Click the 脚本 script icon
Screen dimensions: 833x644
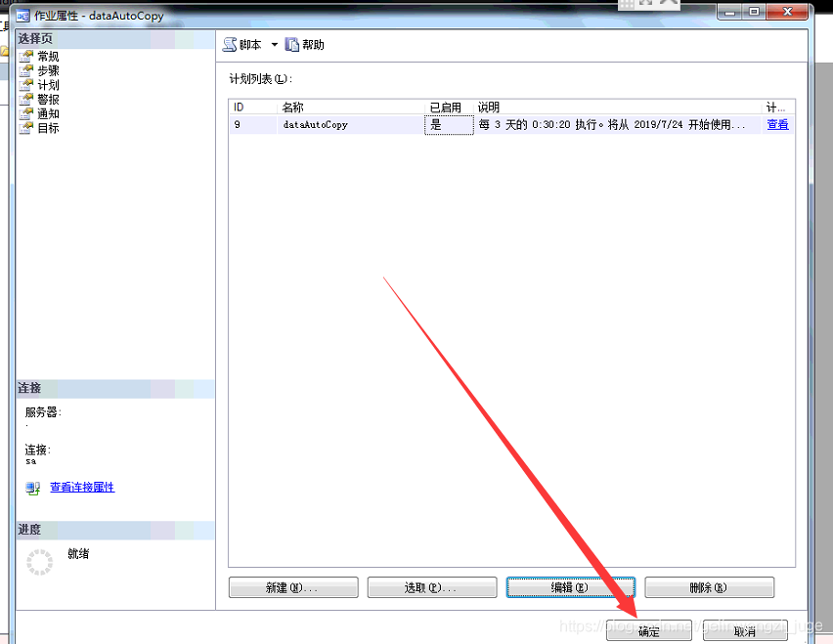230,45
